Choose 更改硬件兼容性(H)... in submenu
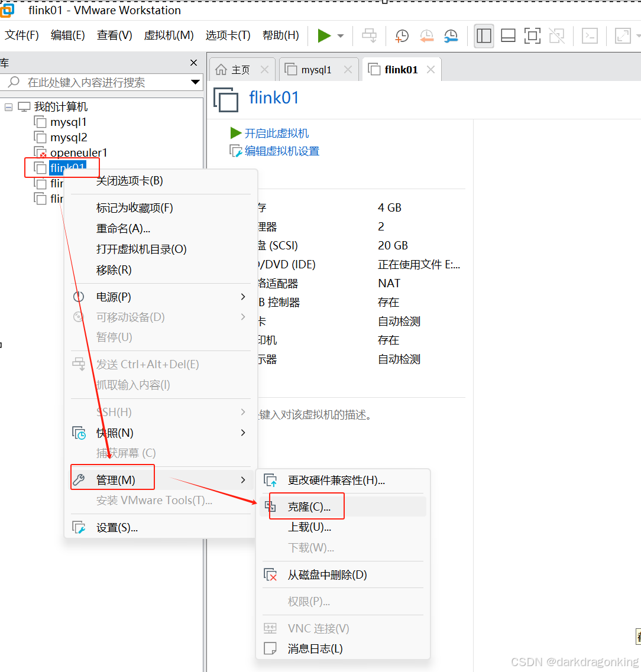641x672 pixels. click(336, 480)
